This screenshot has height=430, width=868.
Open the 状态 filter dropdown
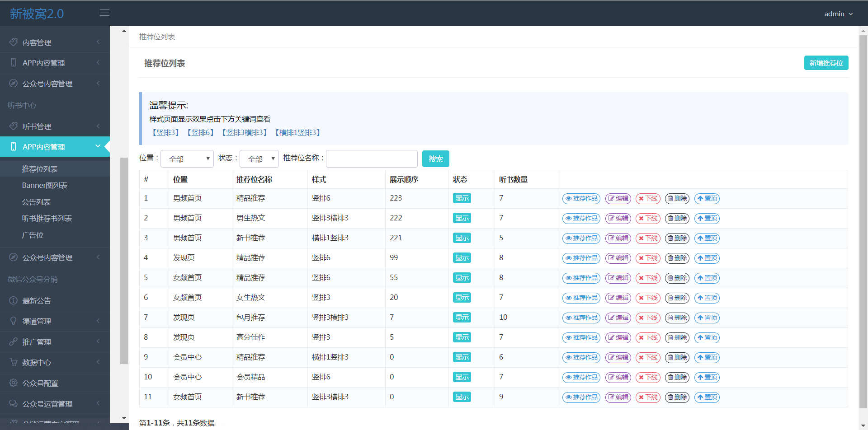click(259, 159)
